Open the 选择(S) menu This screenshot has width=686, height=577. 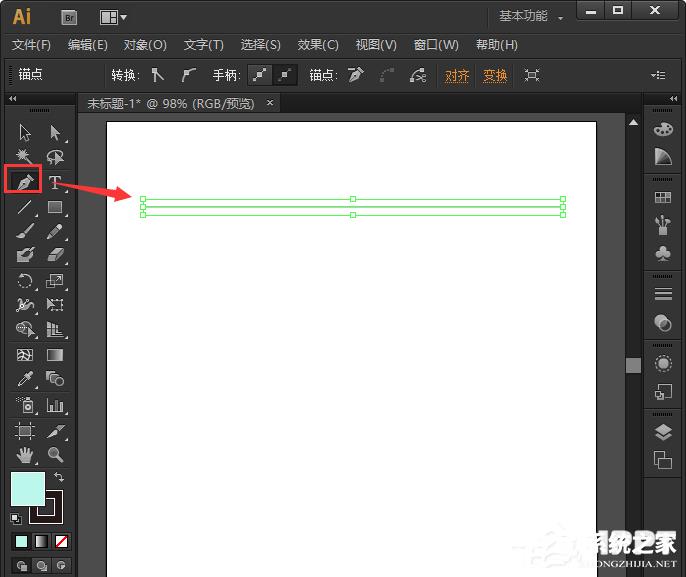(x=260, y=45)
